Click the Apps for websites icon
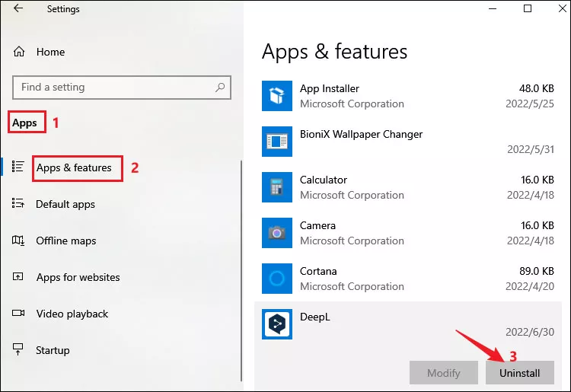This screenshot has height=392, width=571. click(x=18, y=276)
